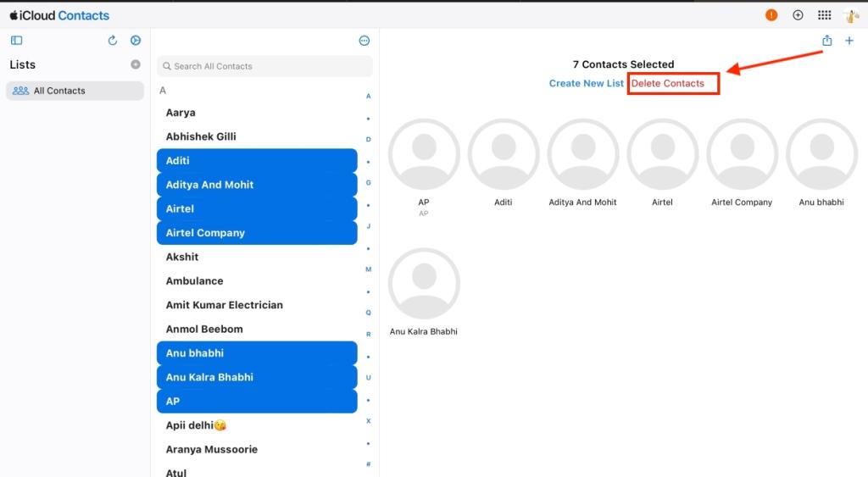The width and height of the screenshot is (868, 477).
Task: Select Amit Kumar Electrician contact
Action: coord(257,305)
